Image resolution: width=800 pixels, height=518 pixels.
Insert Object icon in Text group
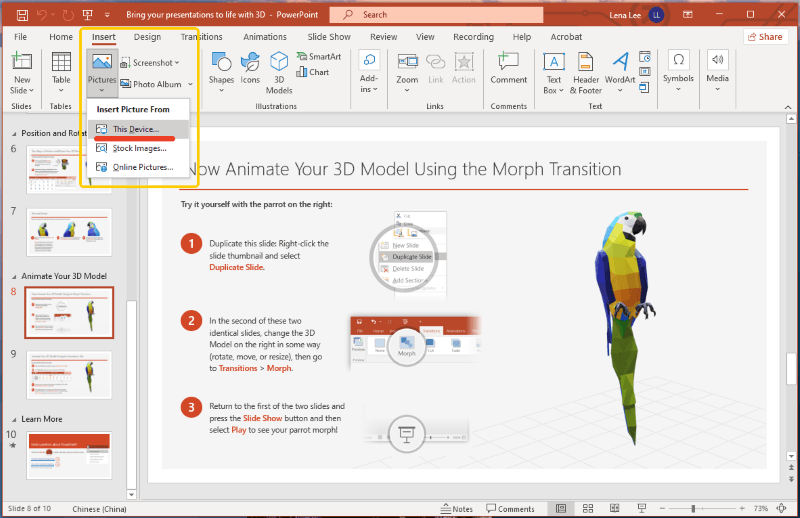pyautogui.click(x=645, y=88)
